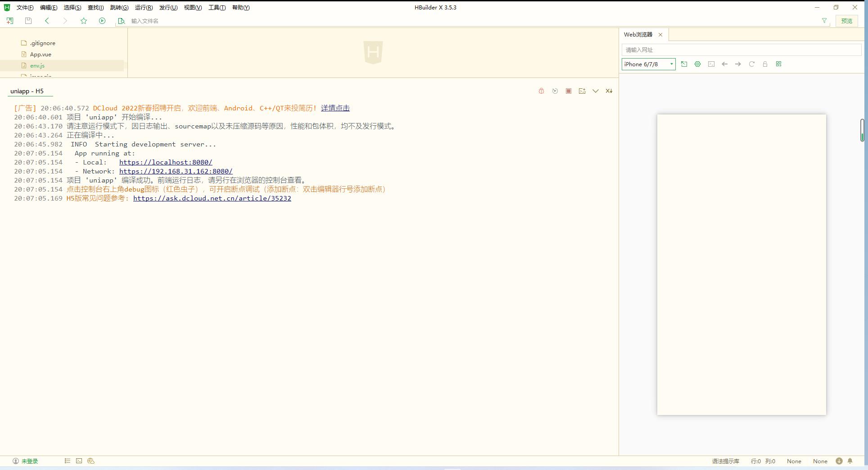Toggle the terminal panel icon in status bar
868x470 pixels.
[79, 461]
